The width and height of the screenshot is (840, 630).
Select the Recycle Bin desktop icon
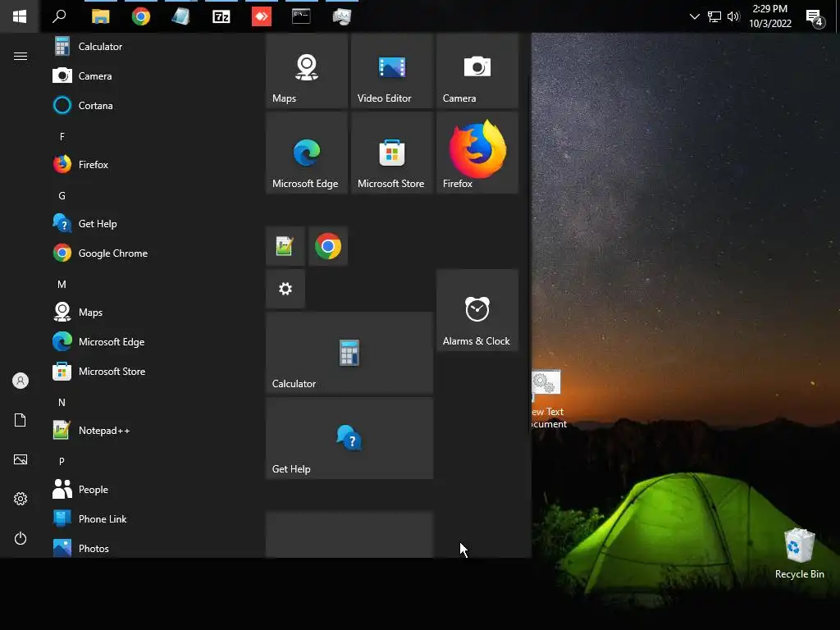pos(799,553)
